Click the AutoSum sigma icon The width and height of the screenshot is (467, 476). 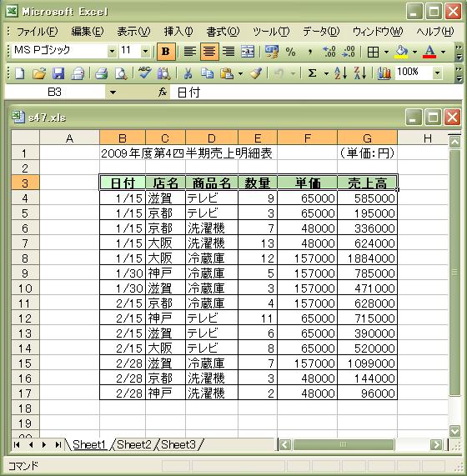click(x=312, y=73)
